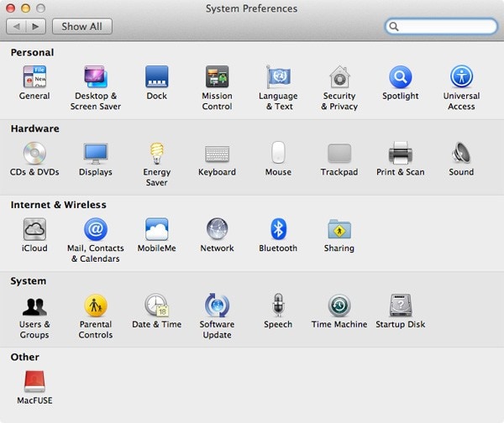Click the magnifying glass in search field

coord(394,26)
